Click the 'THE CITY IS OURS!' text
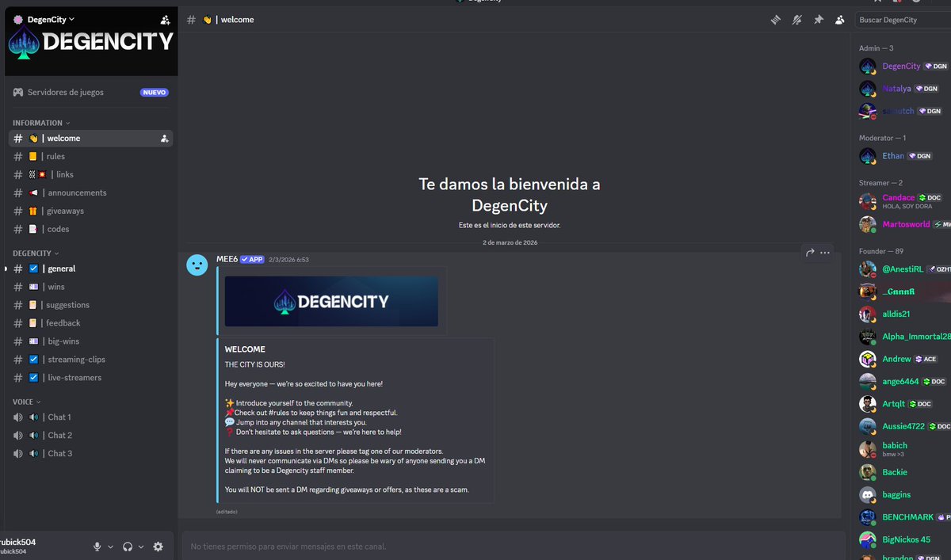The width and height of the screenshot is (951, 560). 254,364
